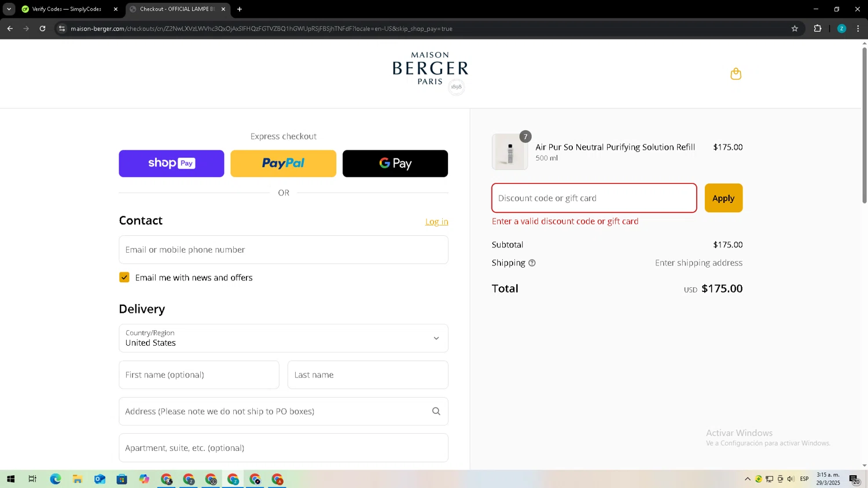This screenshot has width=868, height=488.
Task: Open Outlook from the taskbar
Action: coord(100,479)
